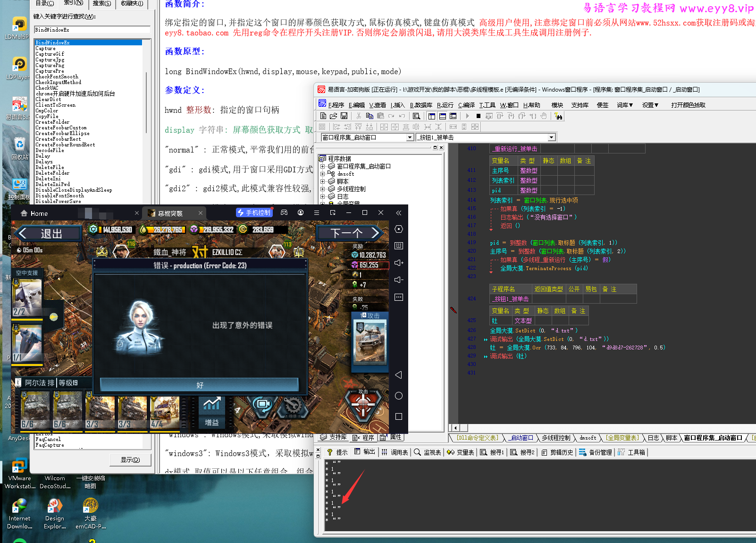
Task: Open the R.运行 menu
Action: (x=445, y=104)
